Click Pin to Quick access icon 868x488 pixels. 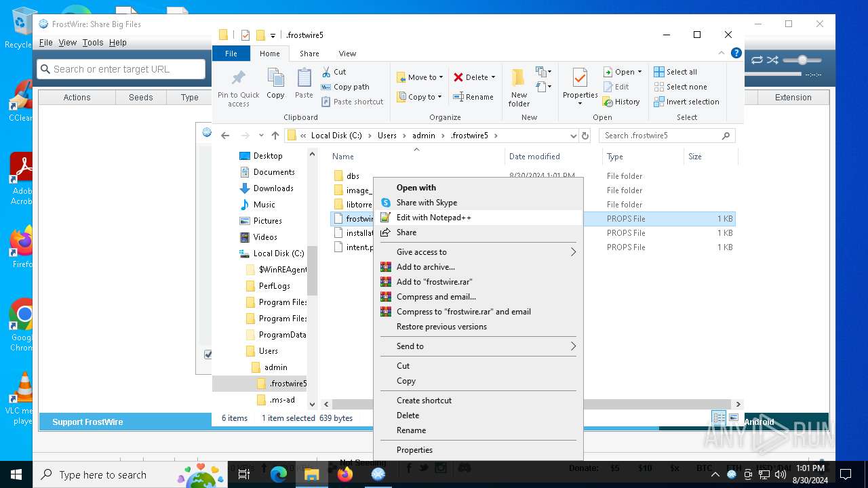pos(238,77)
